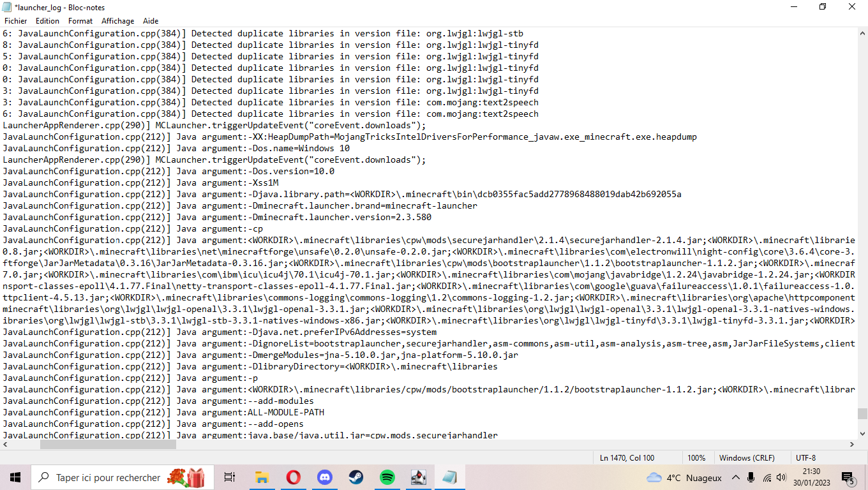Viewport: 868px width, 490px height.
Task: Click the line '-Dos.name=Windows 10'
Action: [x=176, y=148]
